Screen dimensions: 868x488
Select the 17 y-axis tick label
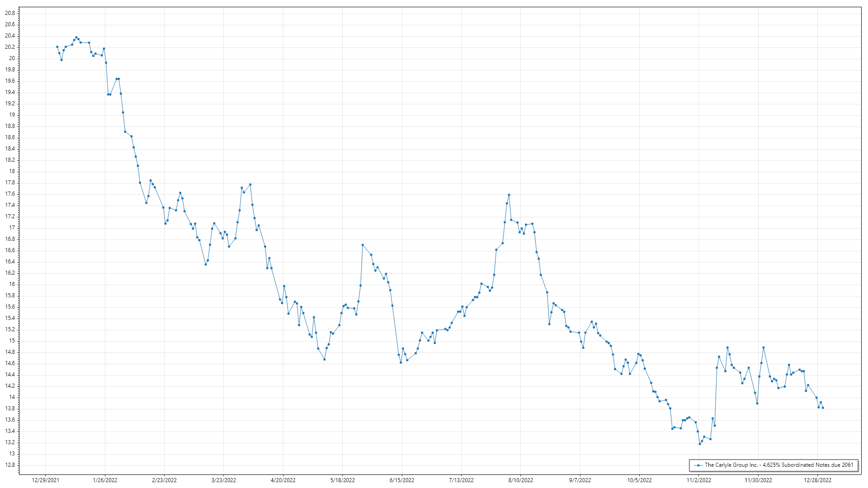click(12, 228)
